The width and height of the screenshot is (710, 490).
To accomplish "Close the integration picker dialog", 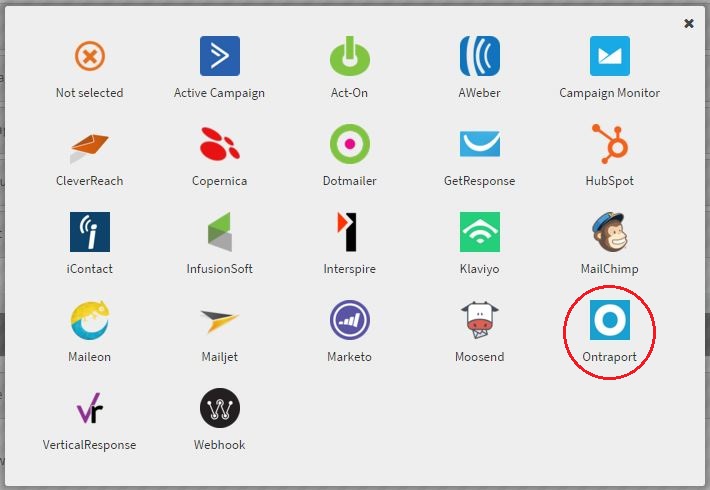I will (689, 24).
